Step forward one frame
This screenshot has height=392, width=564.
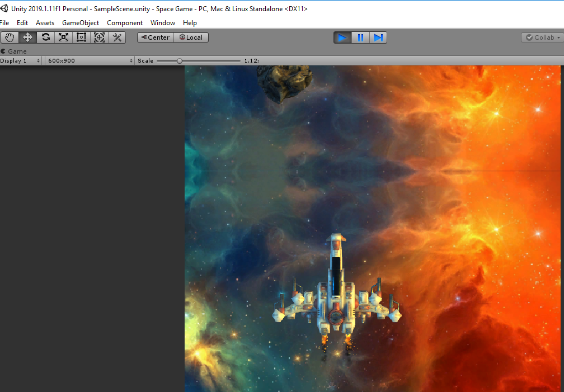(x=378, y=37)
